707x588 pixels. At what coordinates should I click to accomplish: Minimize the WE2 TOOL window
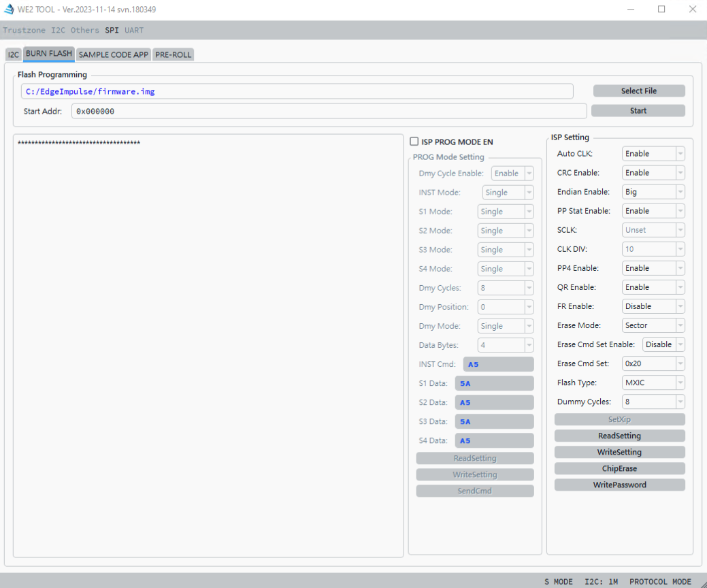(x=630, y=9)
